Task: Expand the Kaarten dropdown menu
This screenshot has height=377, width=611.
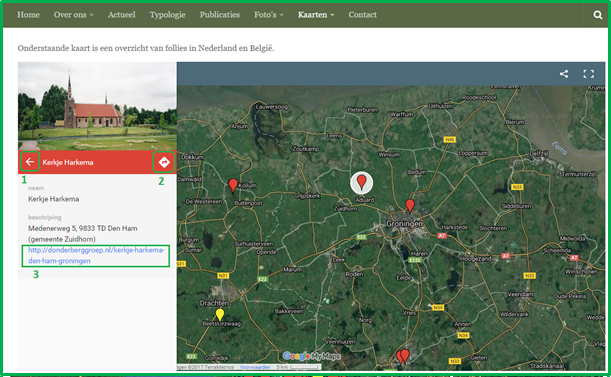Action: 316,15
